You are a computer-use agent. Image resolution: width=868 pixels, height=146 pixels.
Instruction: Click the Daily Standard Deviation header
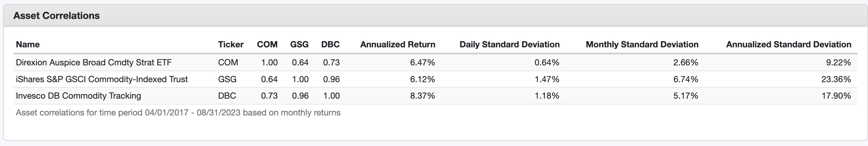[509, 45]
